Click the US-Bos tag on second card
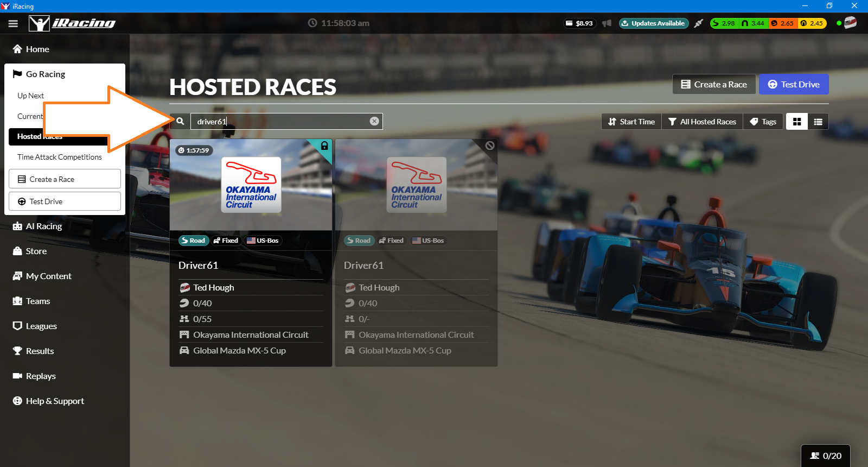 tap(428, 241)
